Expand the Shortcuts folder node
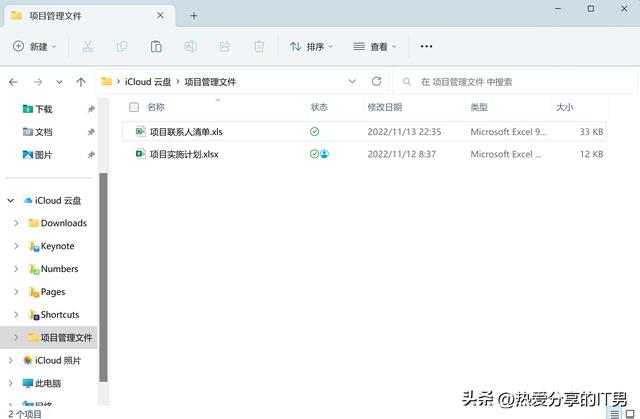 16,314
